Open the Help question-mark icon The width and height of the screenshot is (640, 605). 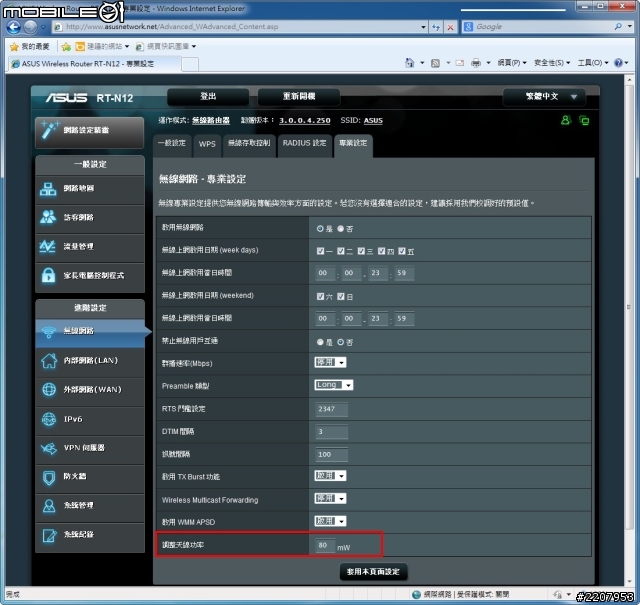click(x=619, y=62)
